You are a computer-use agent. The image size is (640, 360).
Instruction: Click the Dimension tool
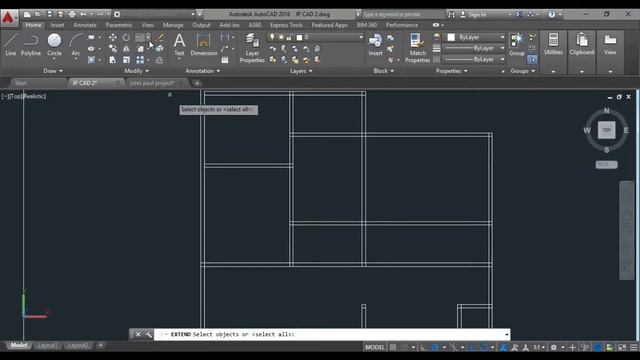(x=203, y=45)
